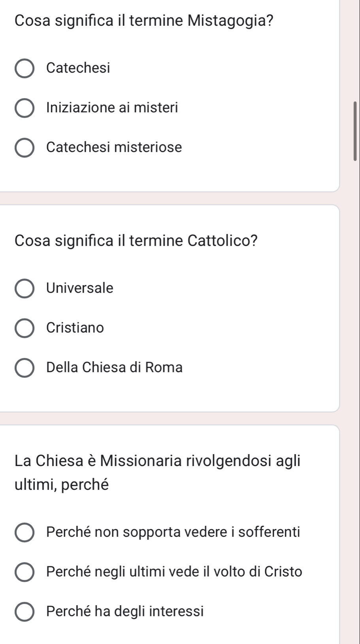
Task: Click the 'Catechesi misteriose' answer text
Action: pyautogui.click(x=114, y=147)
